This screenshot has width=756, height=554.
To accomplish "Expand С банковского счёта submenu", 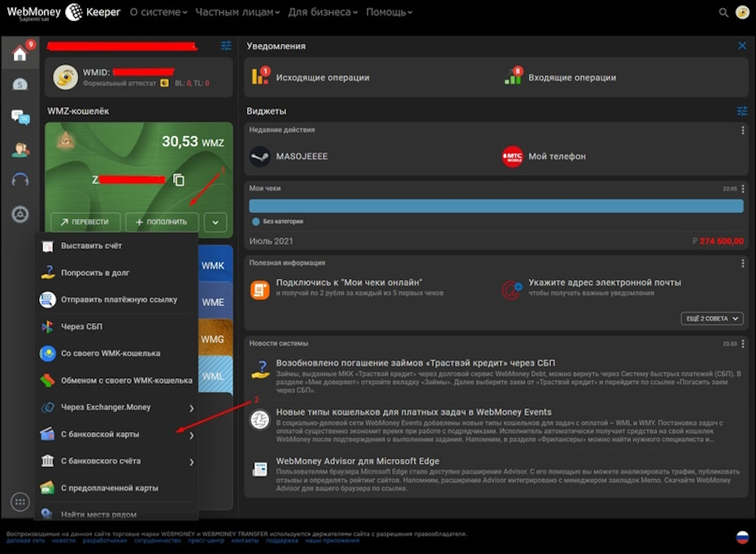I will [x=117, y=461].
